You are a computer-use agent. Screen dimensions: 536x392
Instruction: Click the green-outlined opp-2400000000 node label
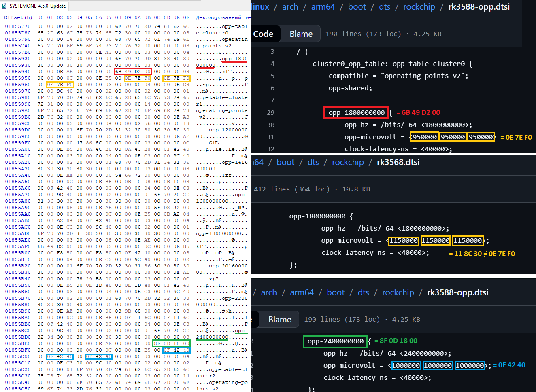pos(335,341)
